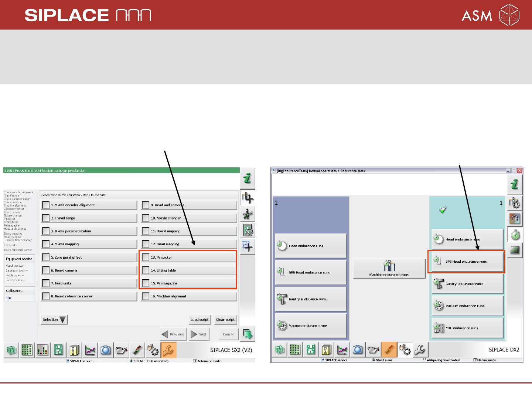Open Head endurance runs in panel 2
This screenshot has width=532, height=399.
coord(311,246)
